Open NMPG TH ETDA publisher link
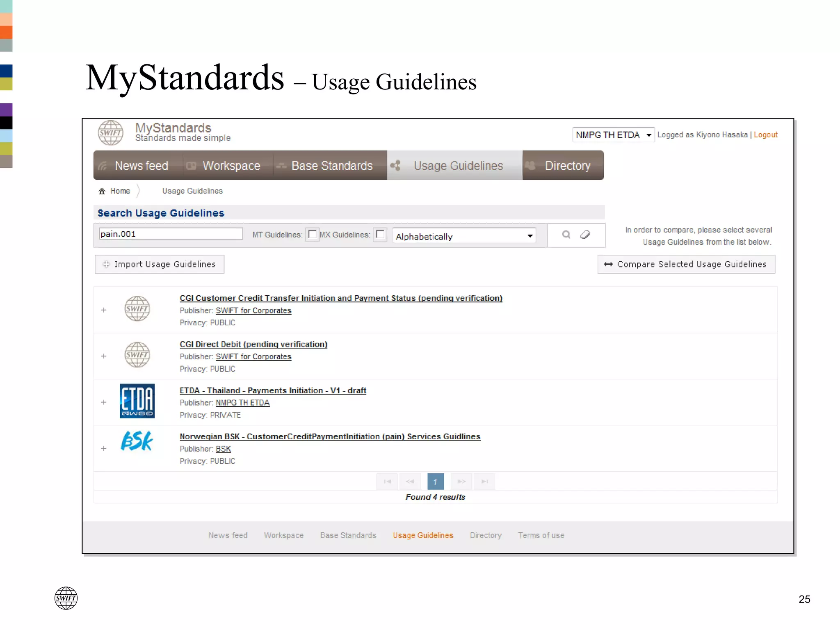The height and width of the screenshot is (630, 840). coord(243,403)
